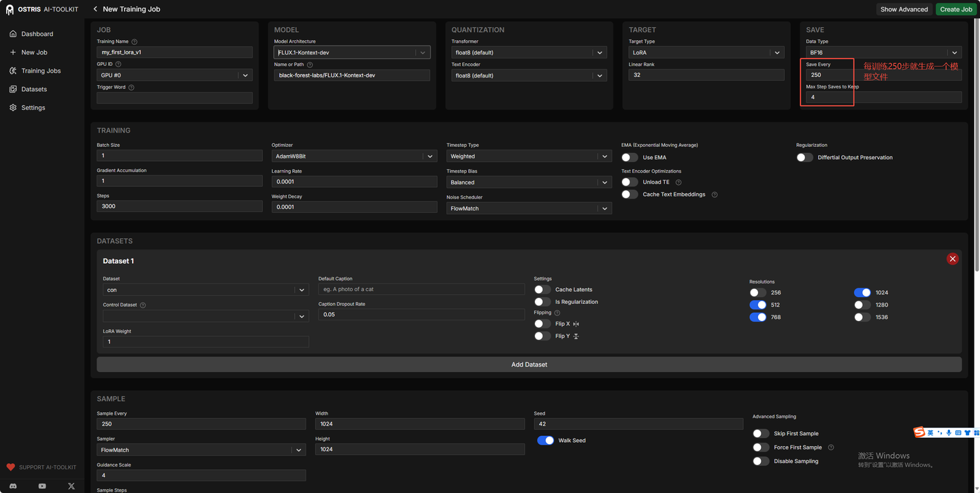Turn off the 1024 resolution toggle

click(x=862, y=292)
